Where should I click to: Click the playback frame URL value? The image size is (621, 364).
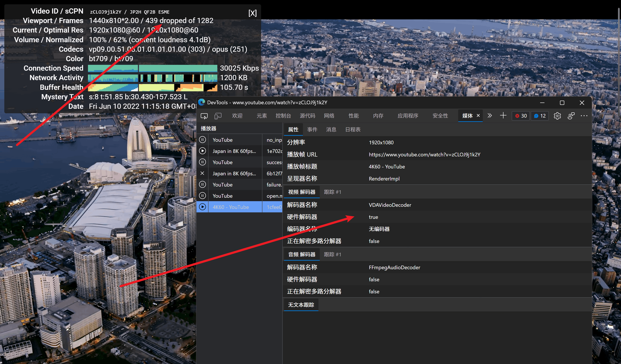coord(424,155)
